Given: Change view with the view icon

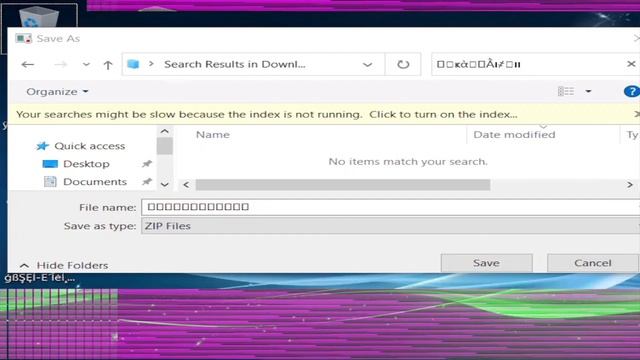Looking at the screenshot, I should click(566, 91).
